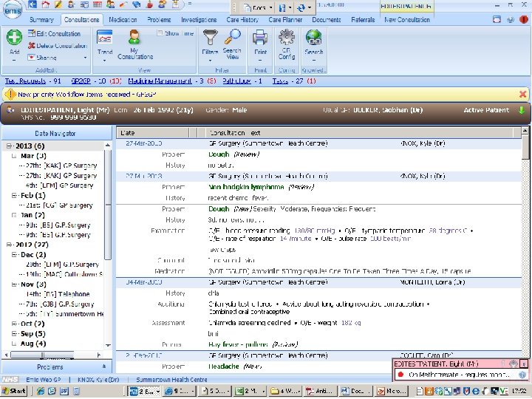Switch to the Investigations tab

coord(199,20)
